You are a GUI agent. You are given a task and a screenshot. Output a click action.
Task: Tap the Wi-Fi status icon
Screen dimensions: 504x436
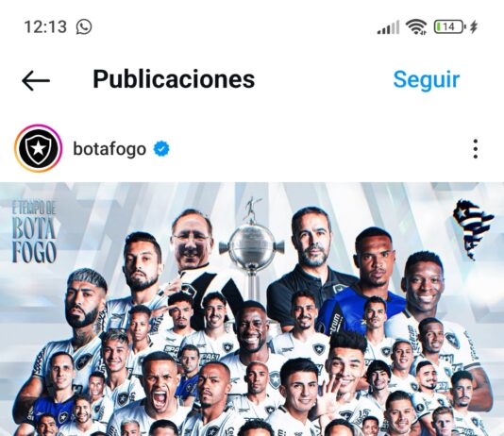point(416,26)
